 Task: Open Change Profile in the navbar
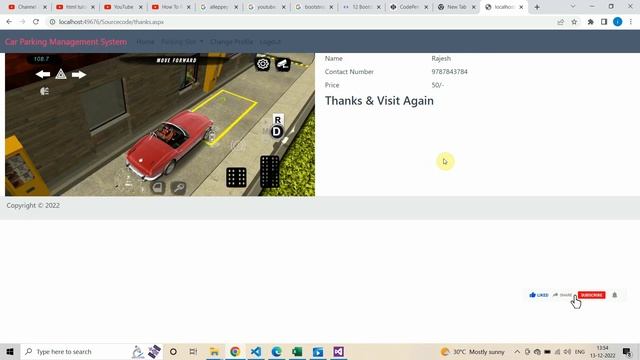(231, 42)
